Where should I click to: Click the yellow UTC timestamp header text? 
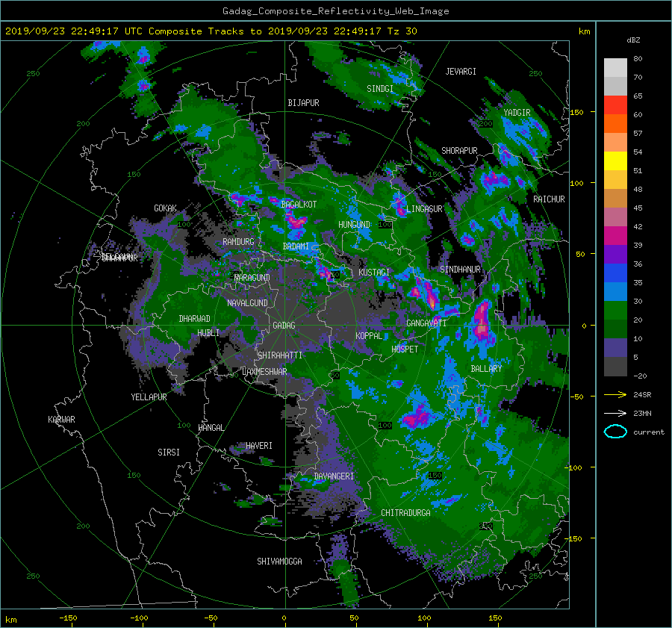(211, 31)
